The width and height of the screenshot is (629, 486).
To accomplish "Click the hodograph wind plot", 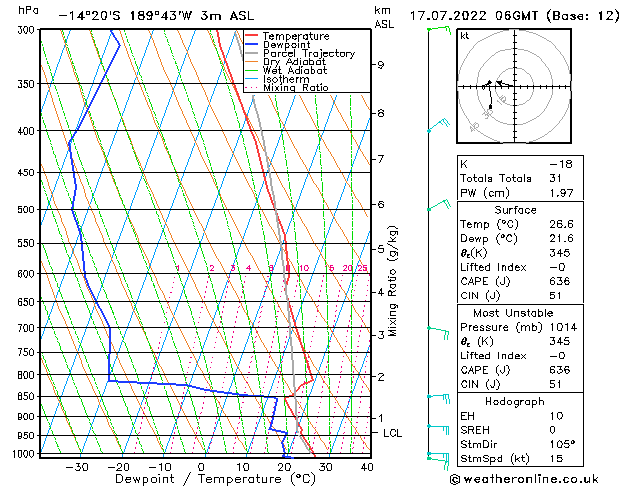I will pos(514,86).
